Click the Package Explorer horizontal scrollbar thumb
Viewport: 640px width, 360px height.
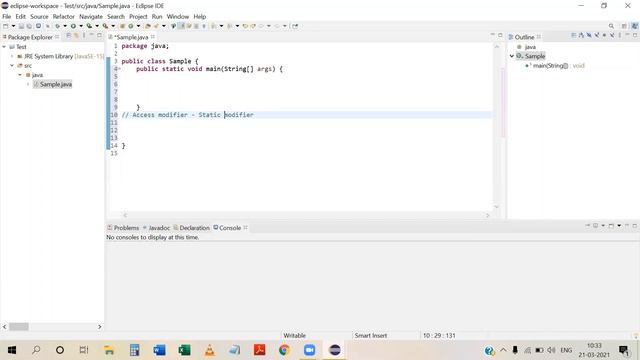coord(19,327)
